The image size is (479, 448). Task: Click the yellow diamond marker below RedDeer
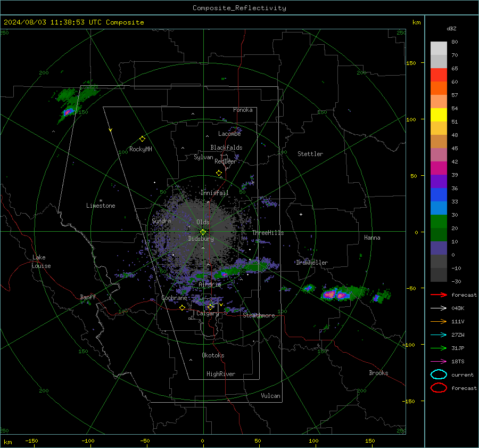pos(219,173)
